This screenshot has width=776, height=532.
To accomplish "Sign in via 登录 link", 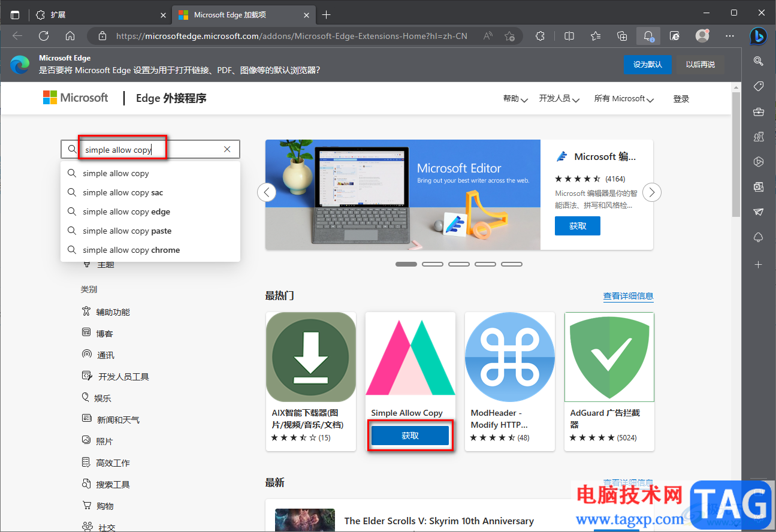I will [x=681, y=99].
